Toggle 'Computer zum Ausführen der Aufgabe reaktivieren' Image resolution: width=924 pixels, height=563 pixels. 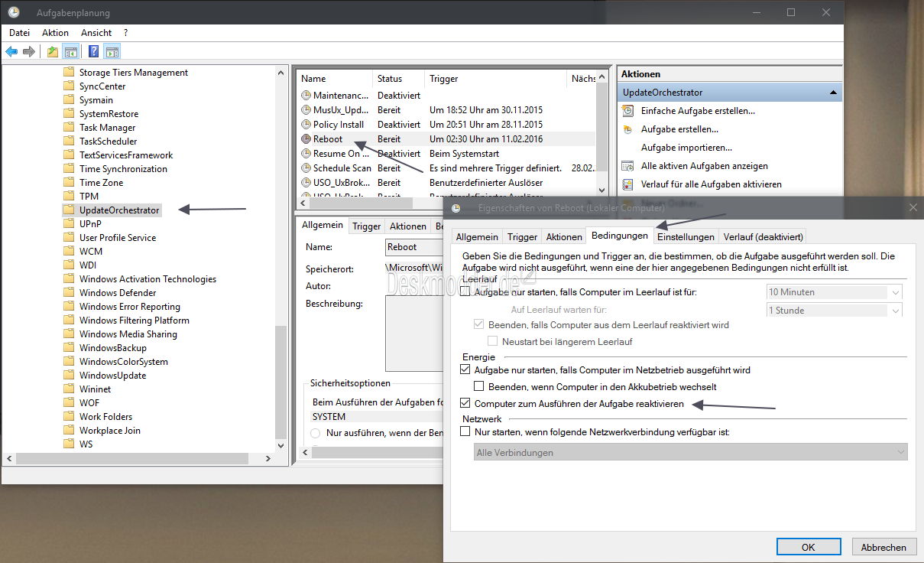pyautogui.click(x=465, y=404)
